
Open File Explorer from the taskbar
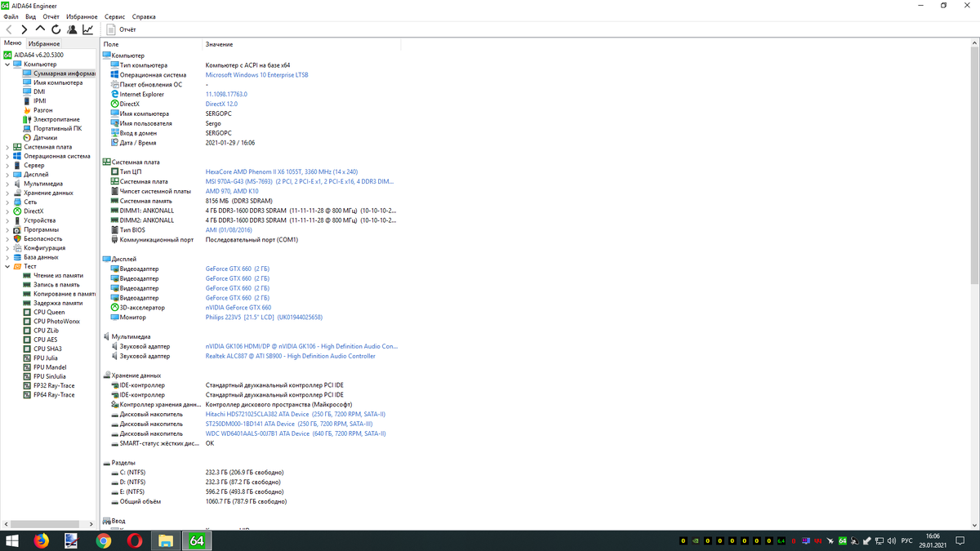click(x=166, y=540)
